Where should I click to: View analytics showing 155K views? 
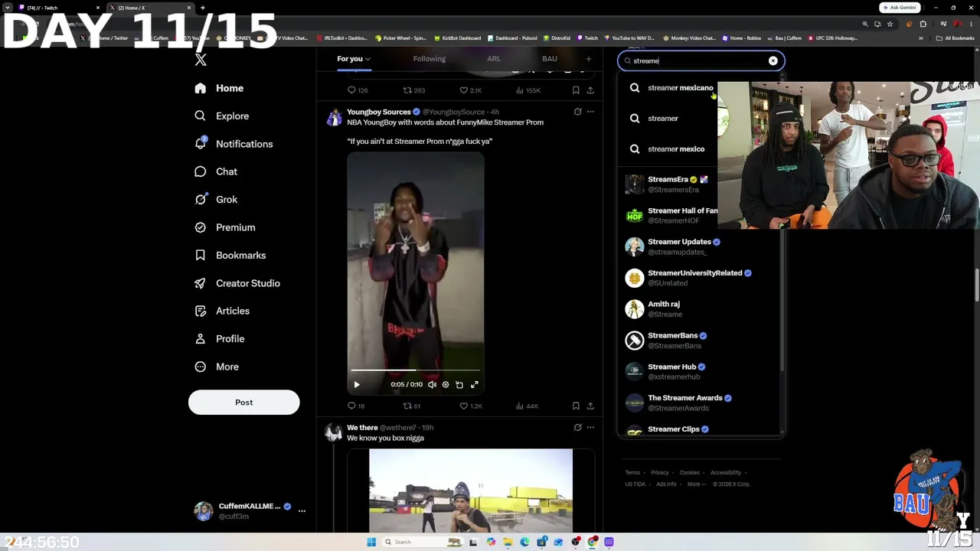pyautogui.click(x=528, y=90)
